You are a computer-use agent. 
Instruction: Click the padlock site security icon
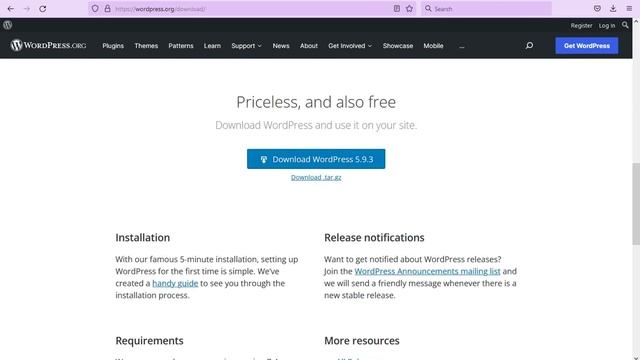(x=107, y=9)
